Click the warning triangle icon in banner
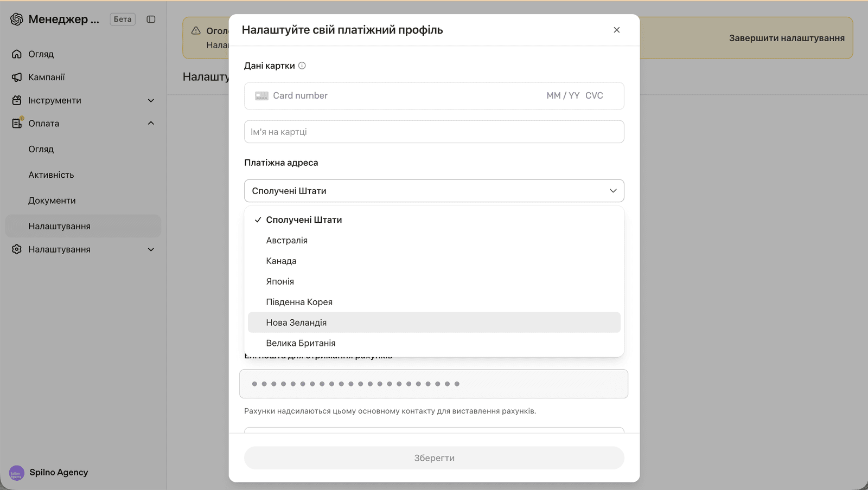This screenshot has height=490, width=868. 196,31
